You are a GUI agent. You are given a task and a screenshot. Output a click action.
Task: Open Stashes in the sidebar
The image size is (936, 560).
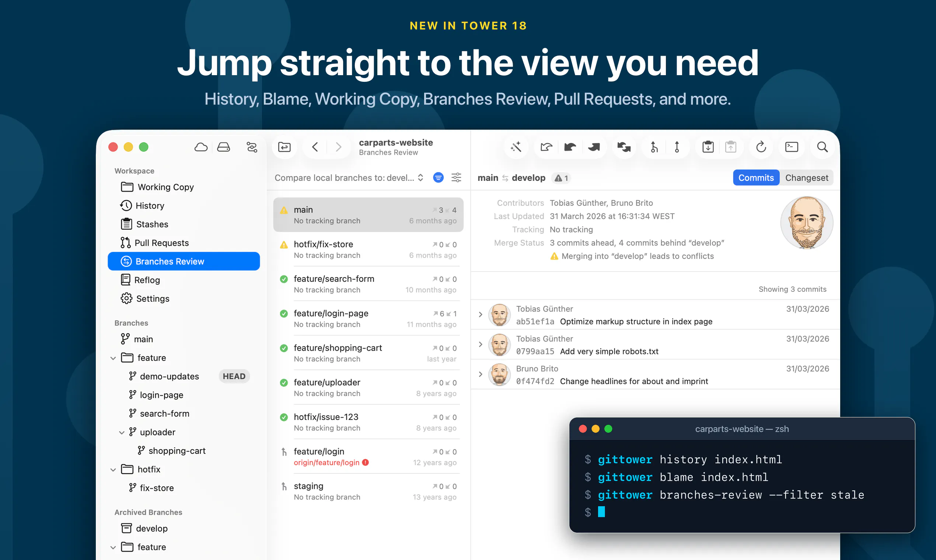click(184, 224)
